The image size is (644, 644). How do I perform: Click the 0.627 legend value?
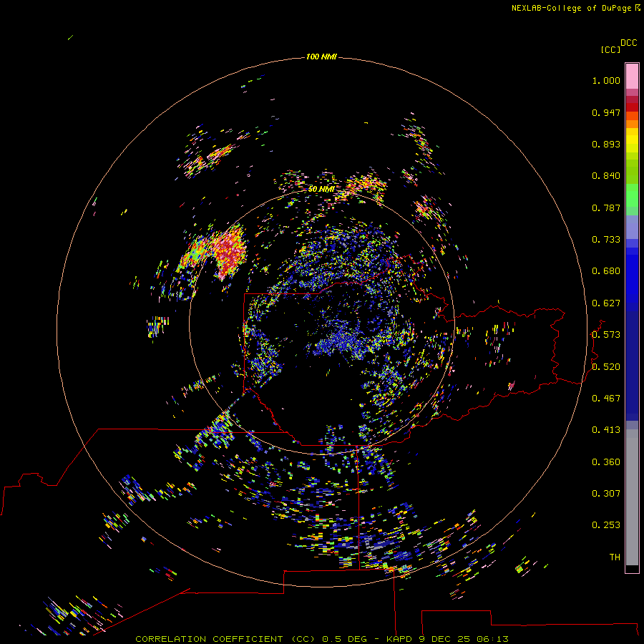[x=606, y=303]
